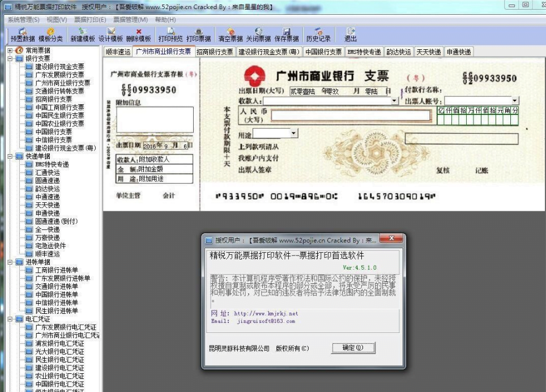Viewport: 546px width, 392px height.
Task: Select 浦发银行电汇凭证 in tree
Action: click(59, 343)
